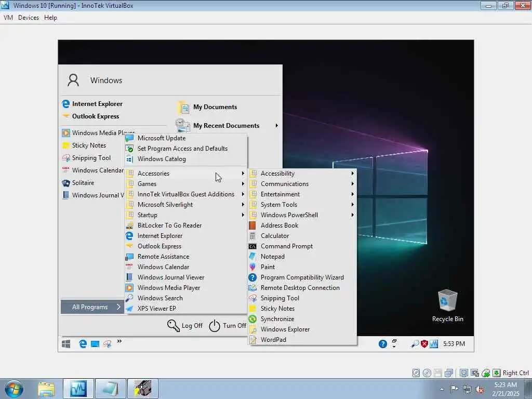Select Accessories in All Programs menu

(185, 174)
